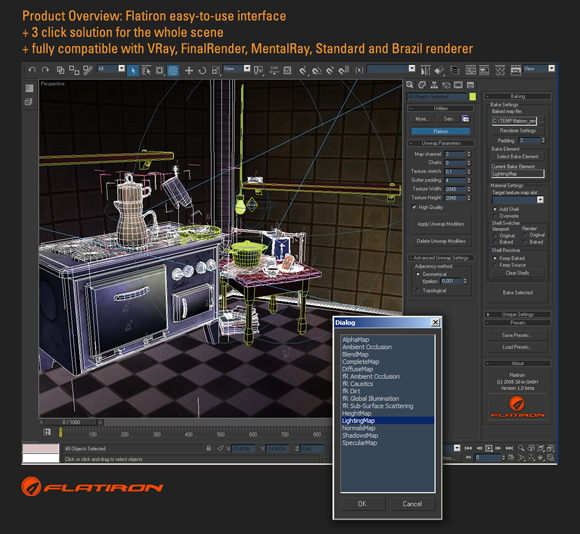Click the time slider 0 / 1000
The width and height of the screenshot is (580, 534).
[x=71, y=422]
